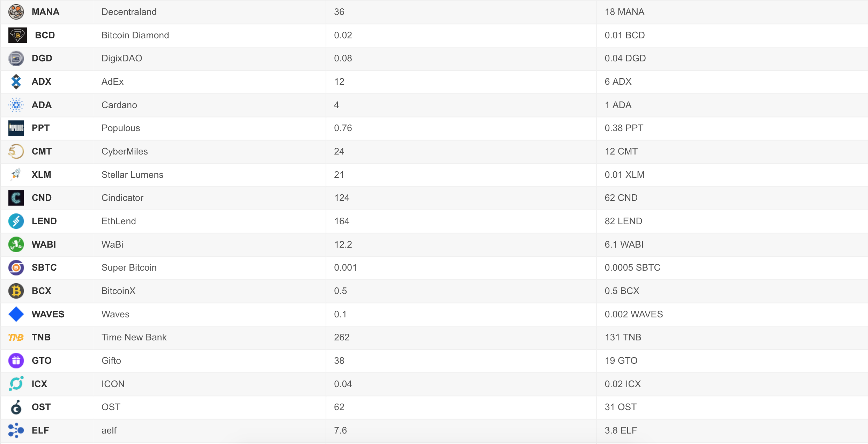Image resolution: width=868 pixels, height=444 pixels.
Task: Click the Populous PPT logo
Action: click(x=16, y=128)
